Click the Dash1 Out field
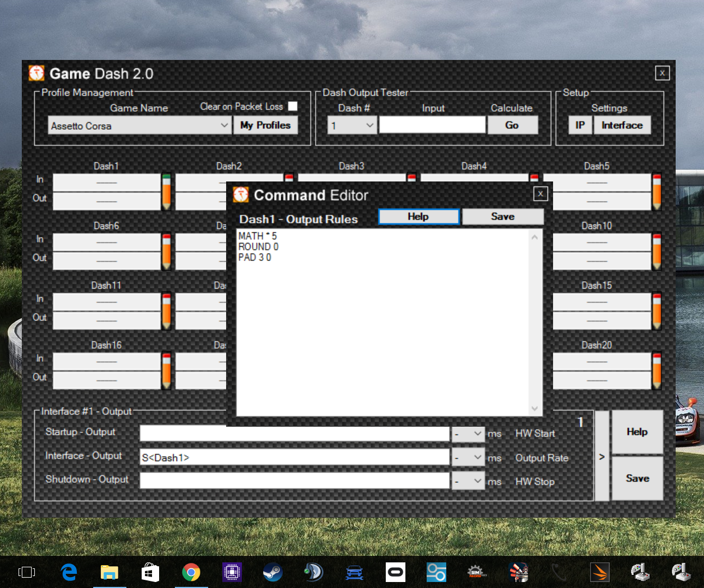Screen dimensions: 704x588 pyautogui.click(x=106, y=201)
